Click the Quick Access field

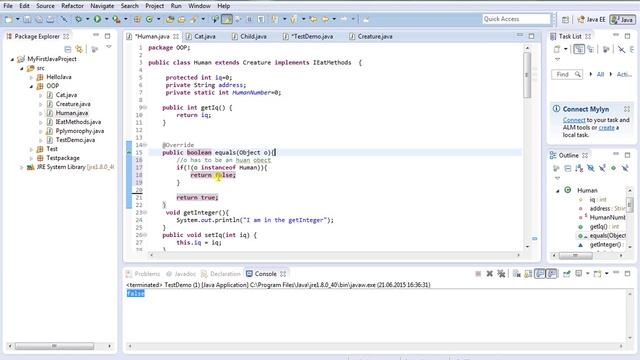click(516, 19)
